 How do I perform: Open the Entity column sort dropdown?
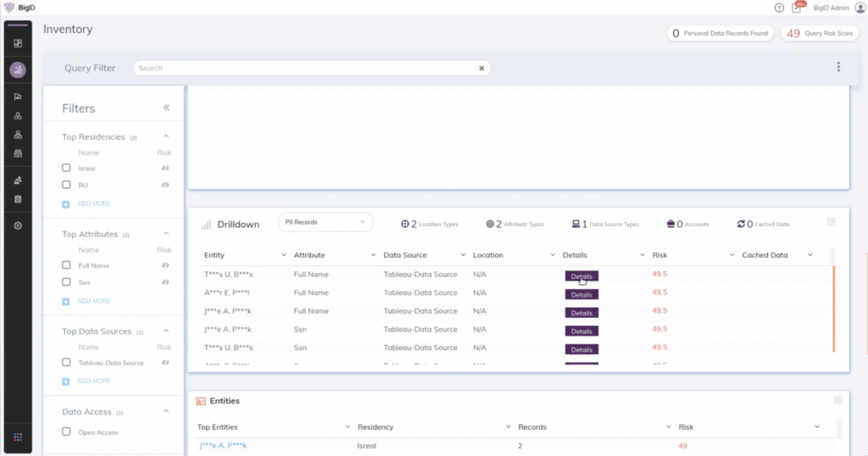tap(283, 255)
